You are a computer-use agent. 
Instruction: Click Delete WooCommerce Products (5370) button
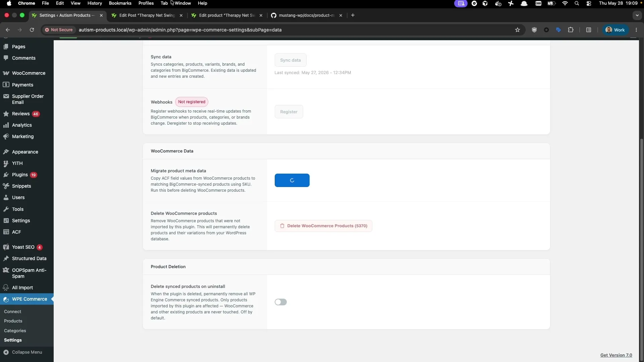coord(323,226)
